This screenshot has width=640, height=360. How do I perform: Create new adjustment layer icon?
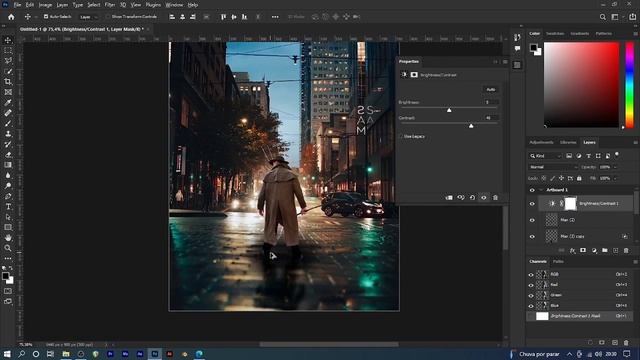[x=594, y=250]
